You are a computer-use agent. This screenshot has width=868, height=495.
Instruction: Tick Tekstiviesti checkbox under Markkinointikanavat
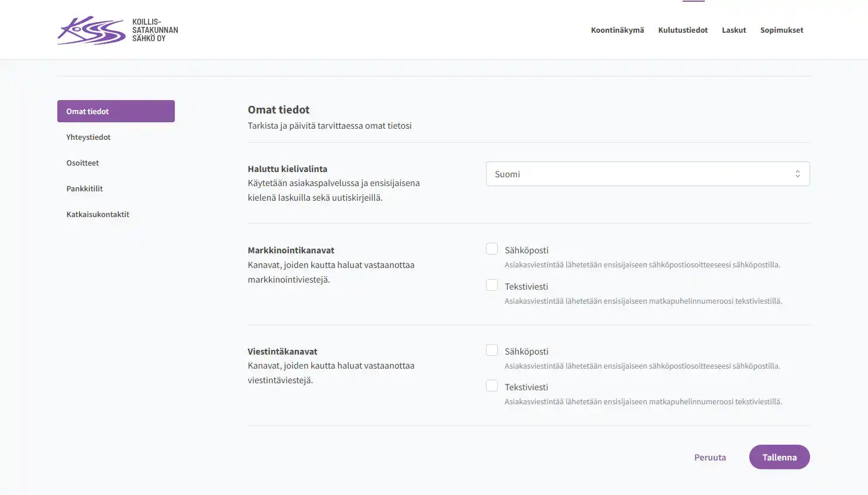pyautogui.click(x=492, y=286)
